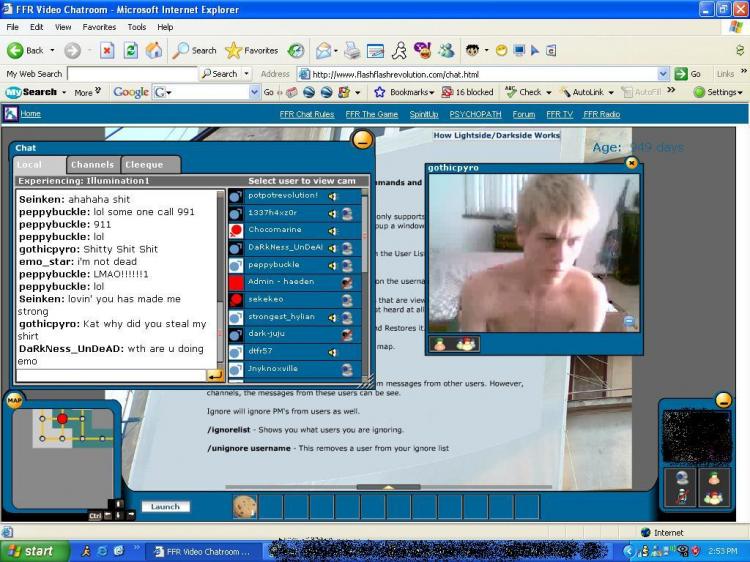Open the FFR Chat Rules link
Screen dimensions: 750x562
click(307, 114)
